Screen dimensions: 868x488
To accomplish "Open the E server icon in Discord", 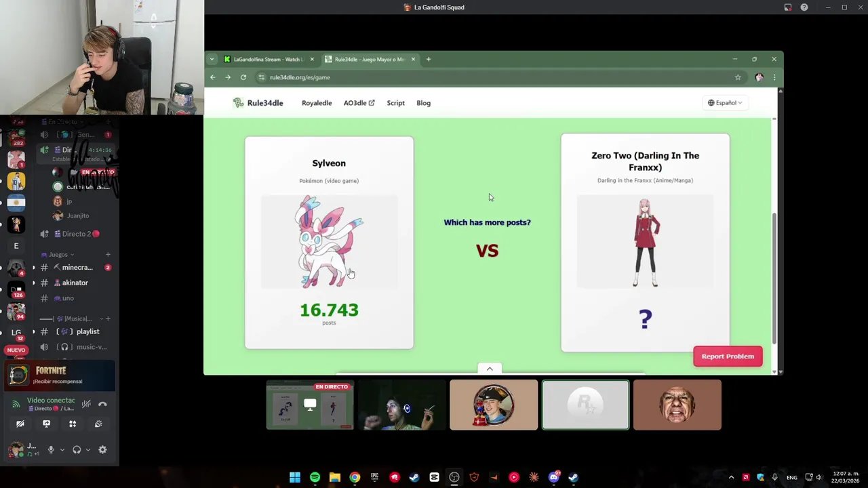I will [16, 246].
